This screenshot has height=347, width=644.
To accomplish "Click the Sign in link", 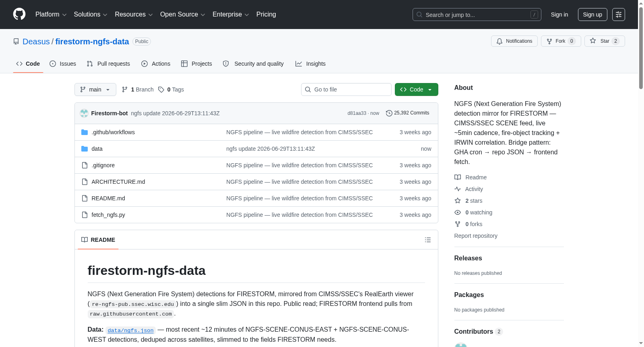I will click(559, 15).
